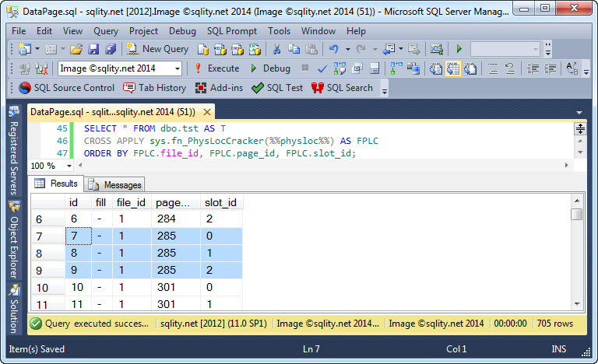Open SQL Test
This screenshot has height=364, width=598.
[277, 88]
